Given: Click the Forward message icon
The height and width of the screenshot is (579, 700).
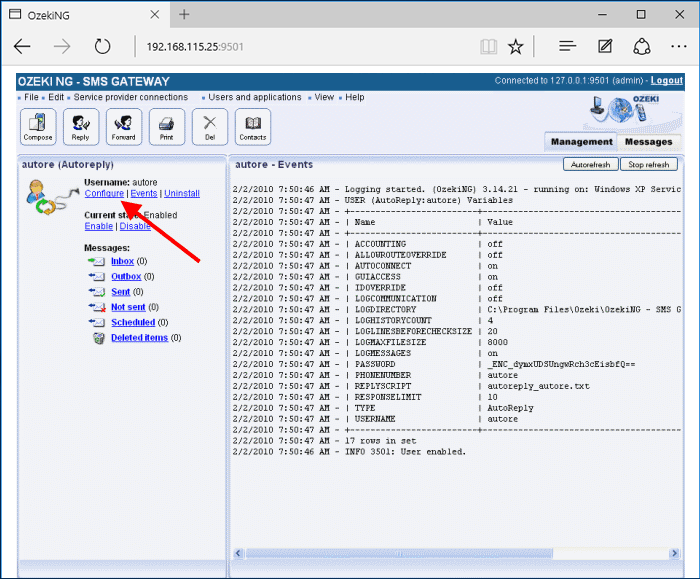Looking at the screenshot, I should (124, 127).
